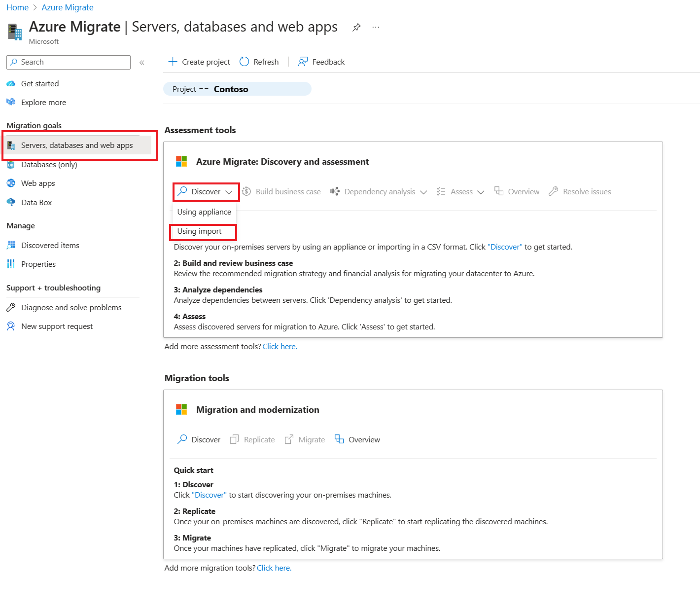Click the "Migration tools" heading
The width and height of the screenshot is (700, 613).
(x=197, y=378)
